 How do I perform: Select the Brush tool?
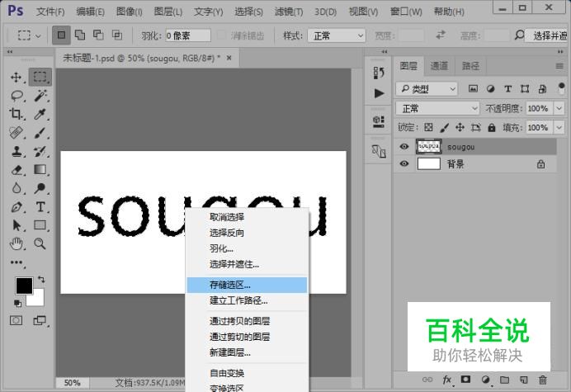[x=40, y=133]
